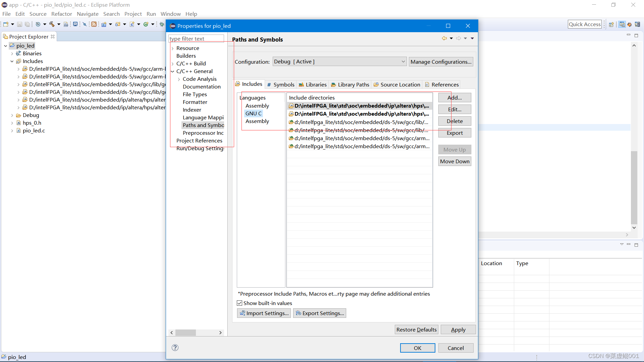Click the Debug bug icon

tap(162, 24)
